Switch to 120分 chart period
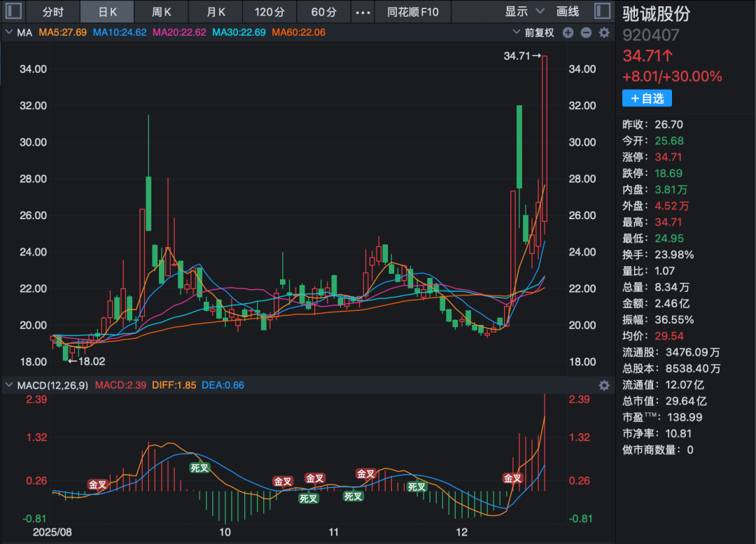The height and width of the screenshot is (544, 756). coord(269,12)
